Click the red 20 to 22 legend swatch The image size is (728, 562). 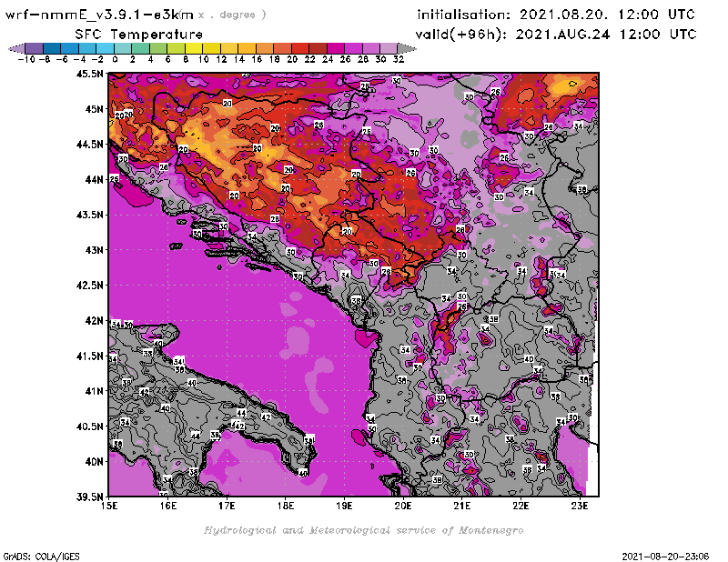click(300, 48)
